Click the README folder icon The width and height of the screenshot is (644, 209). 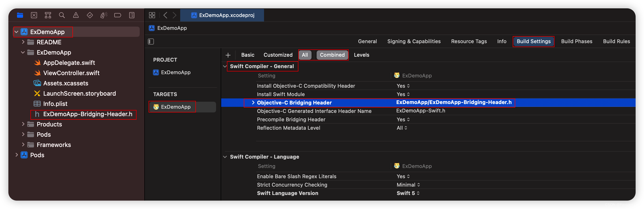click(31, 42)
